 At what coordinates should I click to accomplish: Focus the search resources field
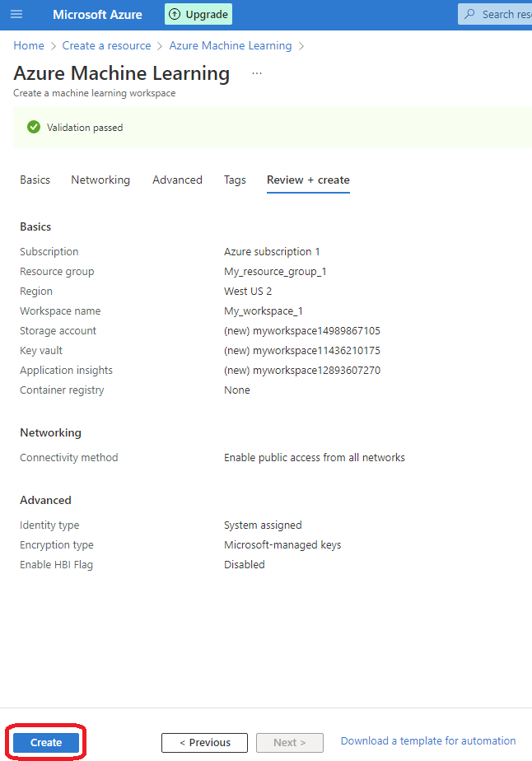click(495, 14)
